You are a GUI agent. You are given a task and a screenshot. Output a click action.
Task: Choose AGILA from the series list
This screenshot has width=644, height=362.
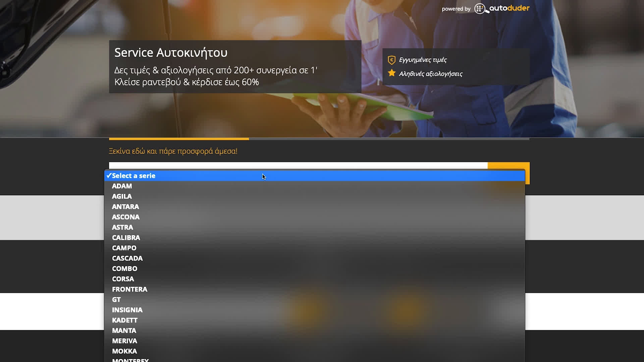[x=122, y=196]
